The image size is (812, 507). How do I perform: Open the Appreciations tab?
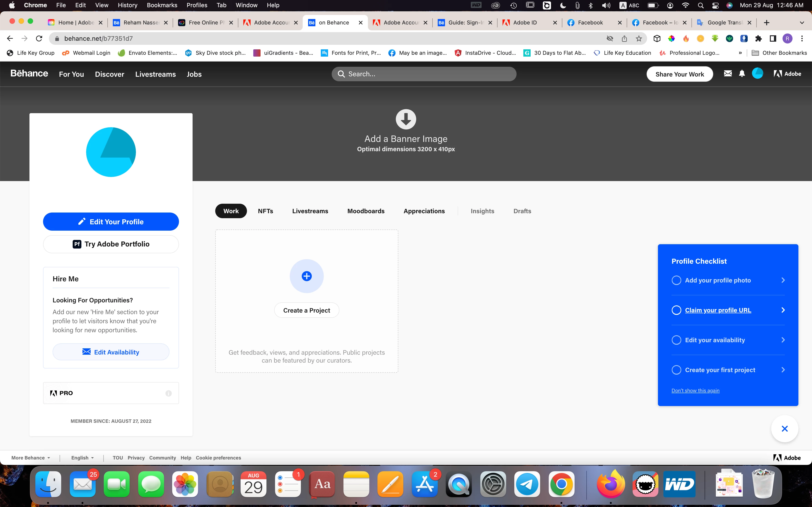coord(424,211)
